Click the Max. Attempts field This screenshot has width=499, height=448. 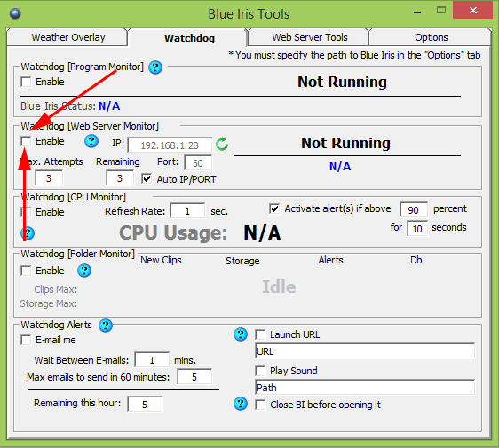(49, 178)
